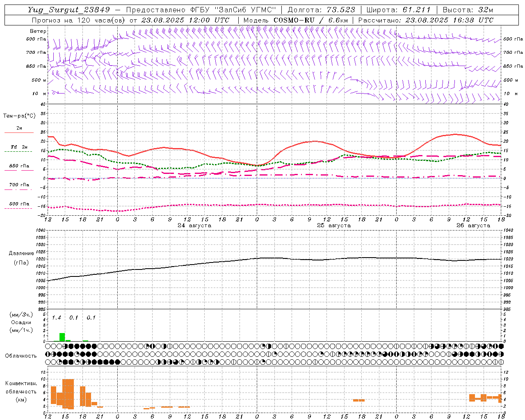The image size is (525, 420).
Task: Click the Ветер panel label
Action: pos(38,31)
